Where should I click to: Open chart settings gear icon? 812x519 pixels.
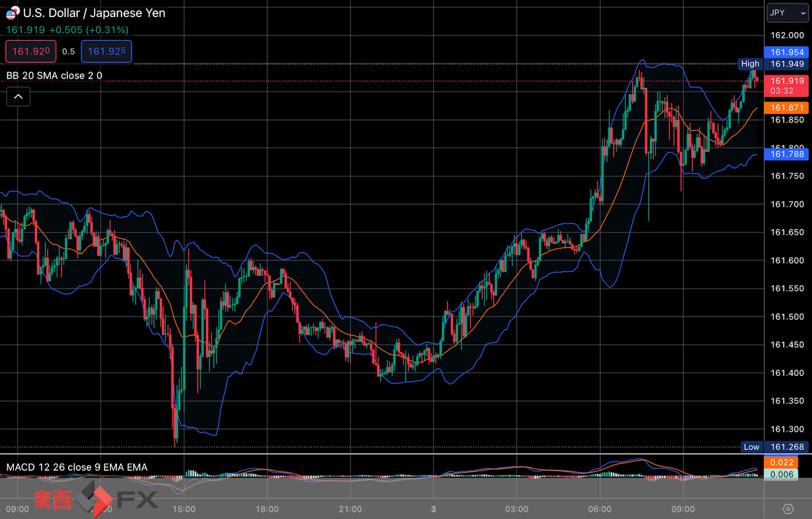click(788, 509)
